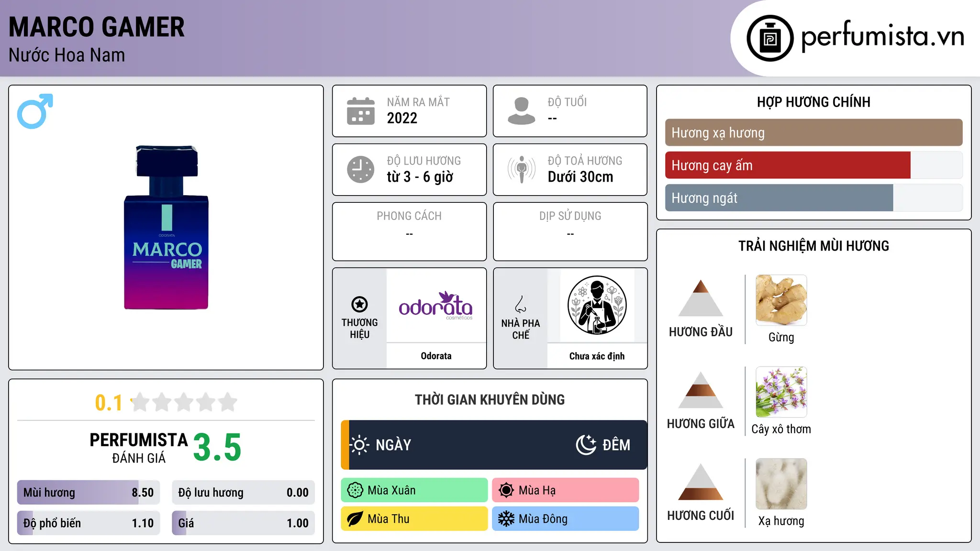Click the star rating row

(x=184, y=402)
